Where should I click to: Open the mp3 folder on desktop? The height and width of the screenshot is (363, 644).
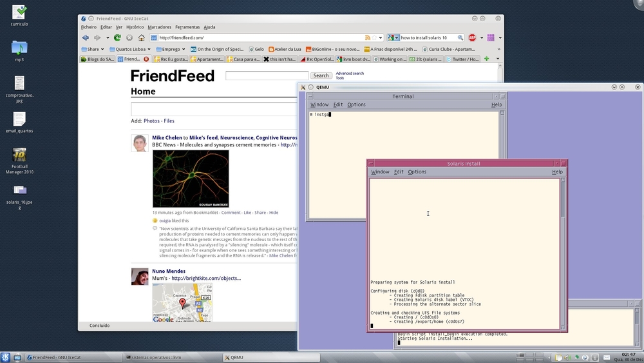19,51
